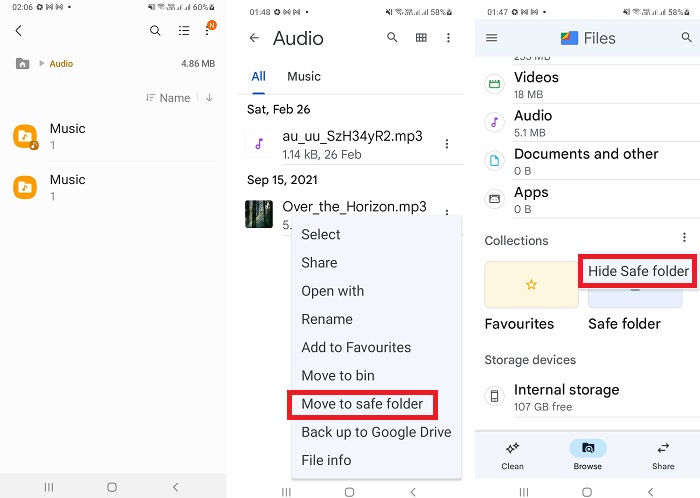Switch to Share tab in Files
This screenshot has height=498, width=700.
663,456
